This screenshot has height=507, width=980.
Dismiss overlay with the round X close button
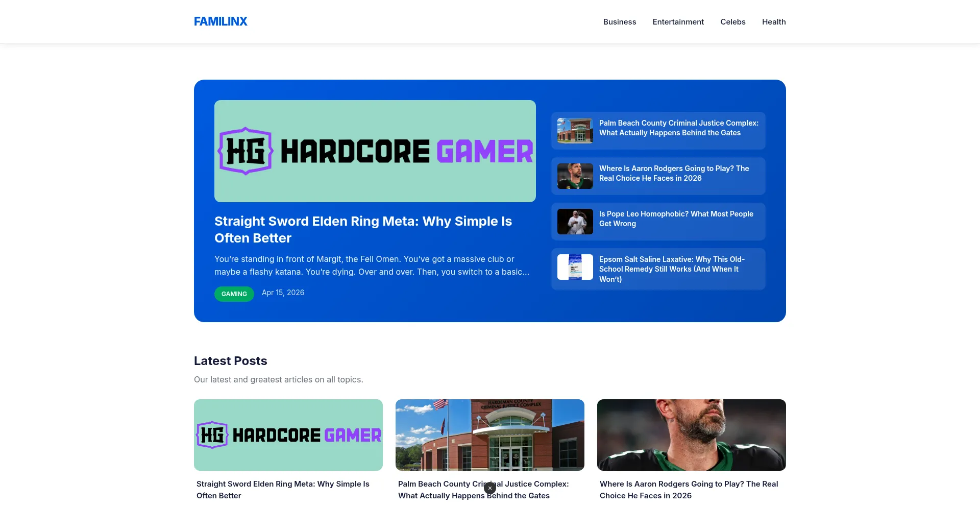click(490, 488)
